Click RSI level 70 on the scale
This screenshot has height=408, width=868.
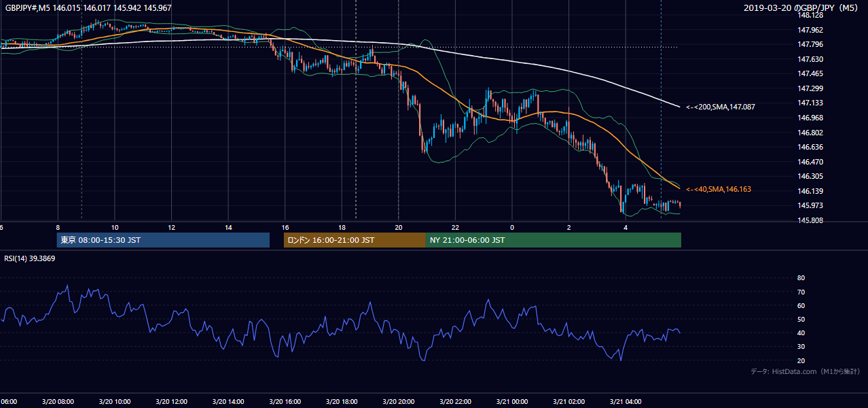(x=801, y=292)
